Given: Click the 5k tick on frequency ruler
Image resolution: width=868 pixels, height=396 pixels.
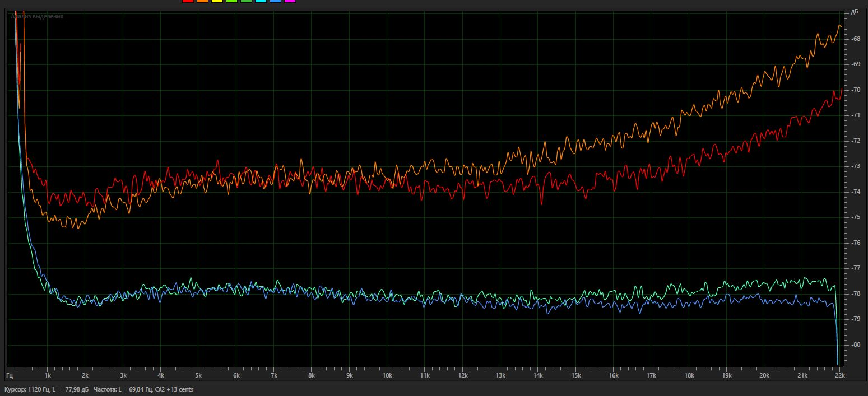Looking at the screenshot, I should click(198, 375).
